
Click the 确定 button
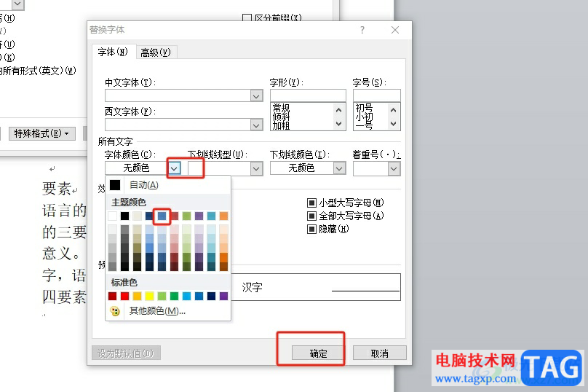[318, 353]
